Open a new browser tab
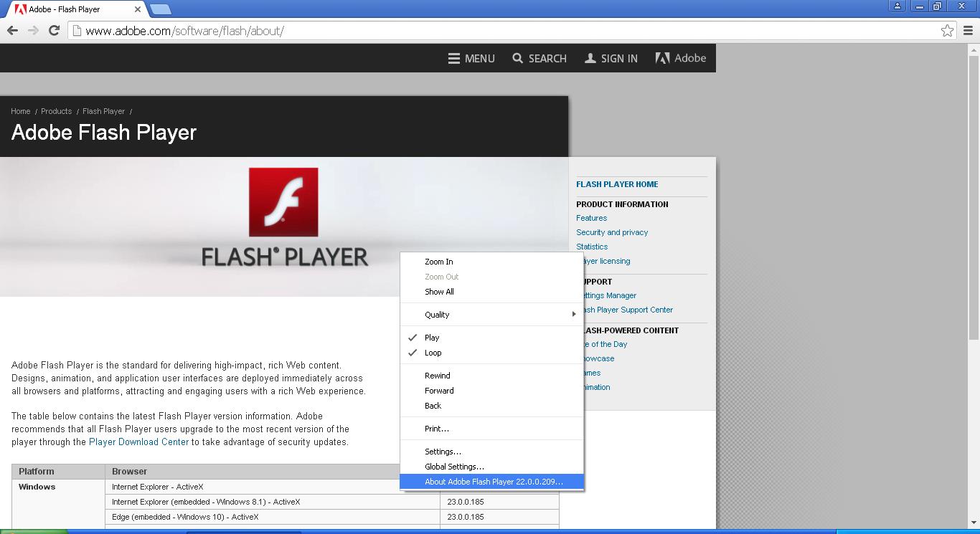 pyautogui.click(x=161, y=9)
